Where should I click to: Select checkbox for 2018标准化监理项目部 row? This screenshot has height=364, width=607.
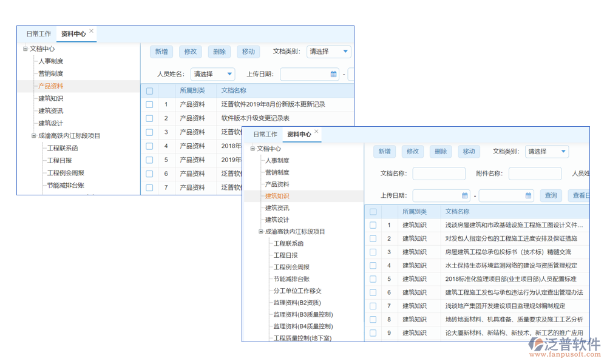click(x=373, y=279)
